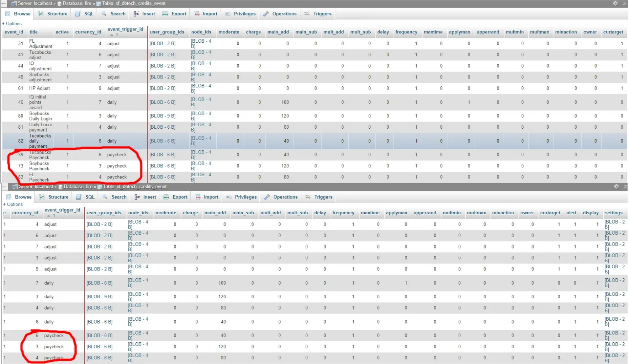
Task: Sort by event_id column header
Action: [x=14, y=32]
